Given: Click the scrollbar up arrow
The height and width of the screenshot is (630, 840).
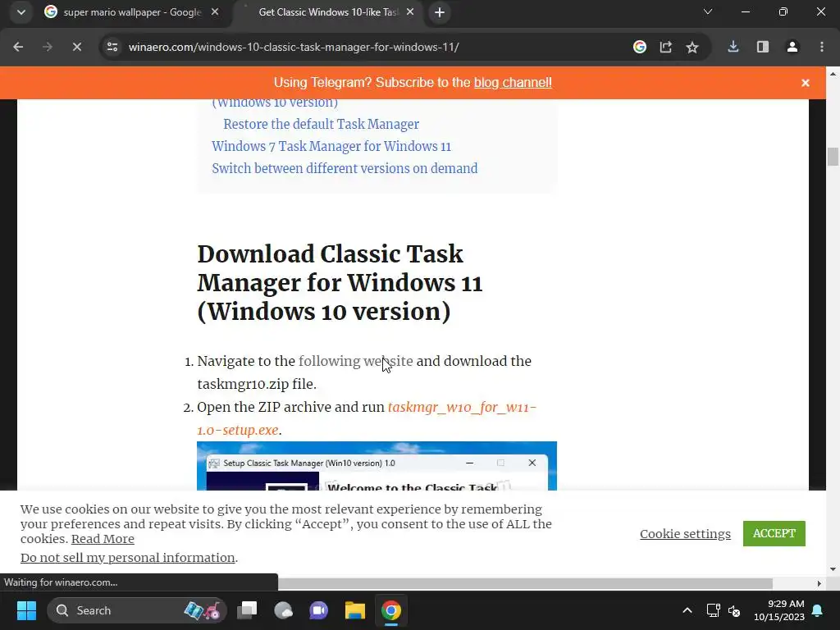Looking at the screenshot, I should click(833, 73).
